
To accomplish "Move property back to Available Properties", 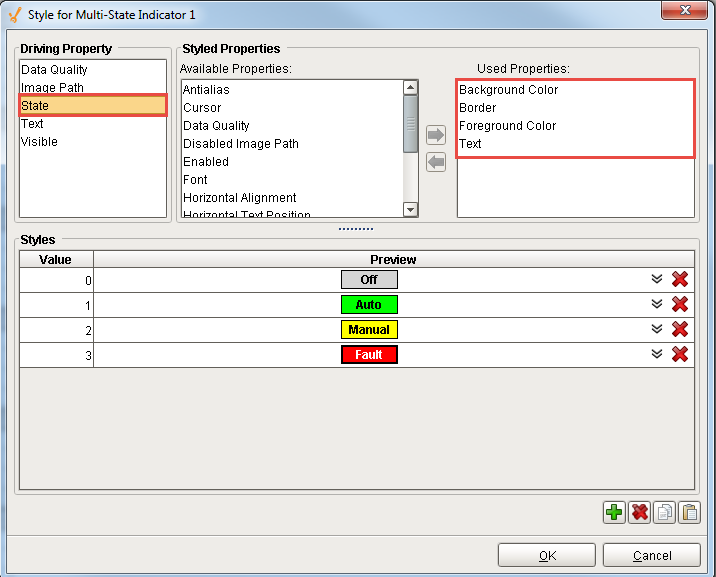I will click(436, 162).
